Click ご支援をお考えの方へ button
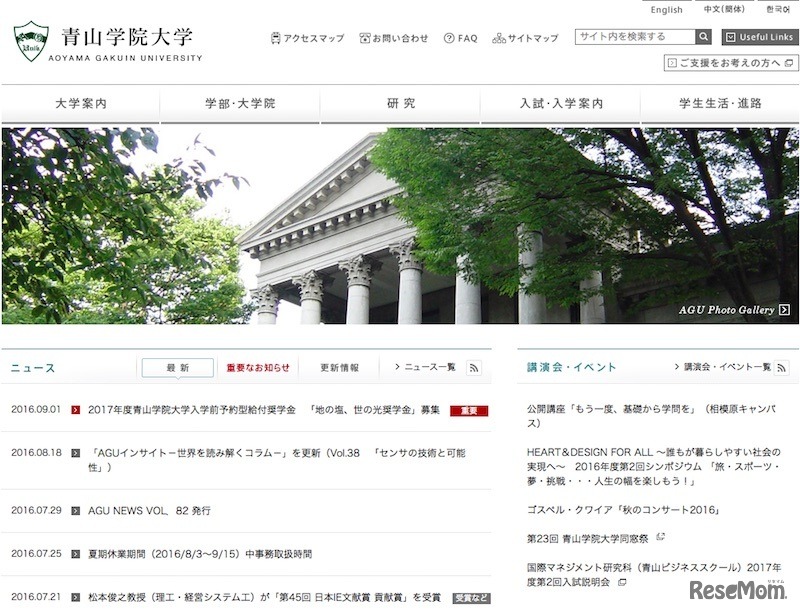This screenshot has width=800, height=613. pyautogui.click(x=731, y=63)
